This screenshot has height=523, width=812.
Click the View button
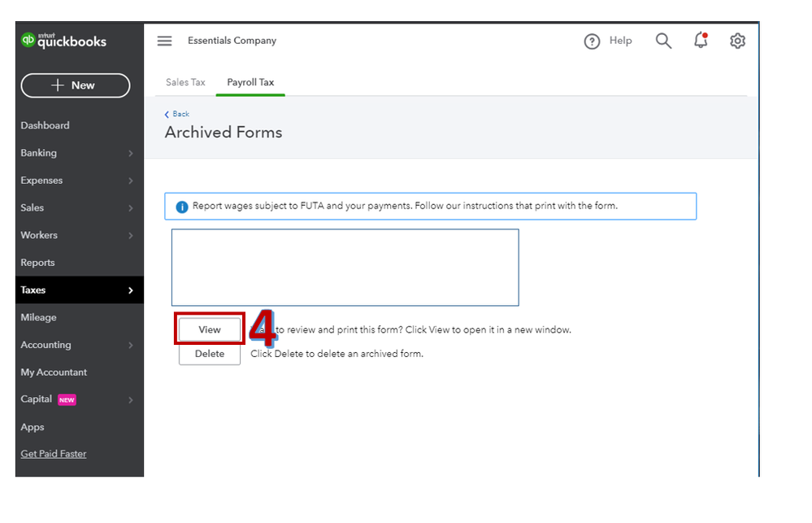coord(210,329)
